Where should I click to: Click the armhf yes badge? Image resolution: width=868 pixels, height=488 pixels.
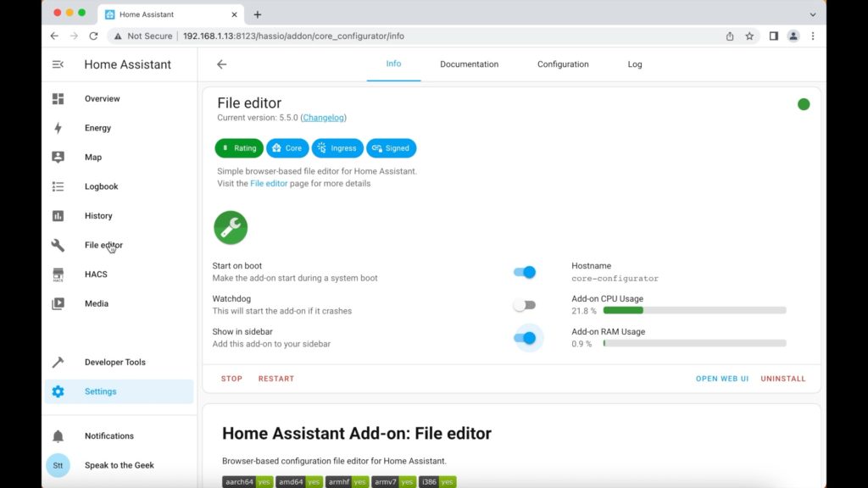(x=347, y=482)
